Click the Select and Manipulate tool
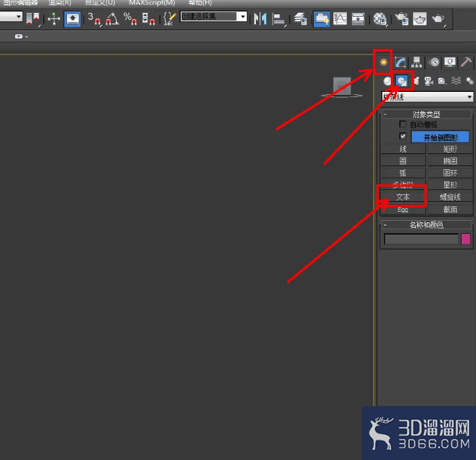The width and height of the screenshot is (476, 460). pyautogui.click(x=54, y=19)
